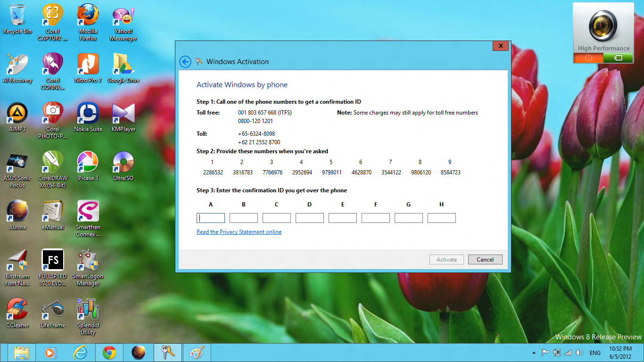Click the Cancel button
The image size is (644, 362).
point(485,260)
